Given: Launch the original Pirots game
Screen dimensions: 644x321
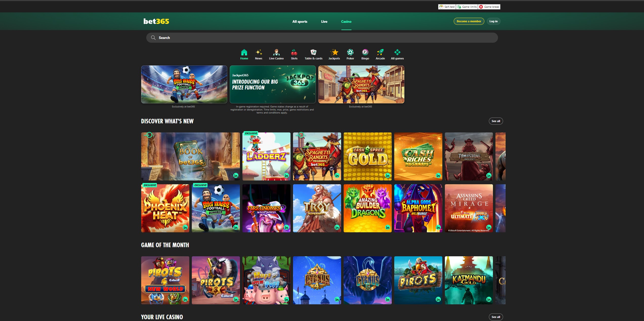Looking at the screenshot, I should click(418, 280).
